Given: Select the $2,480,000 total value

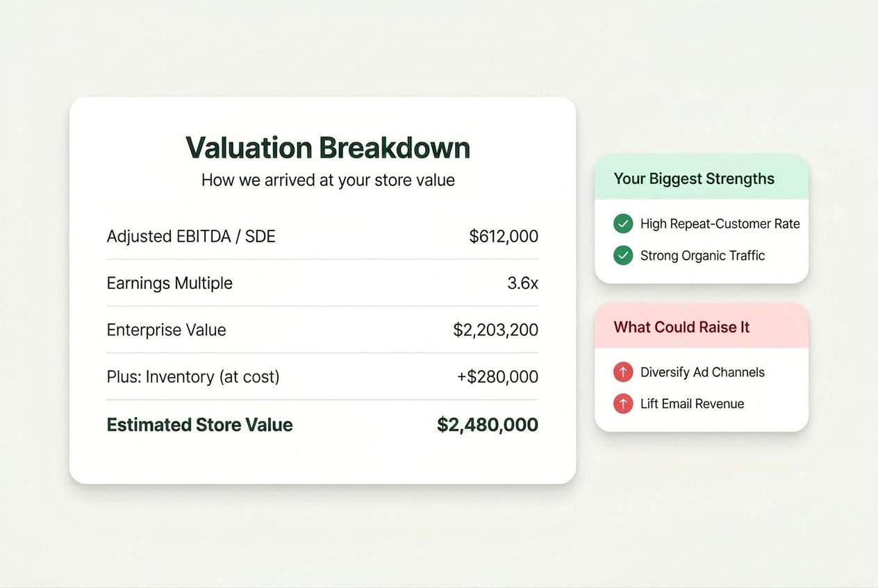Looking at the screenshot, I should point(488,425).
